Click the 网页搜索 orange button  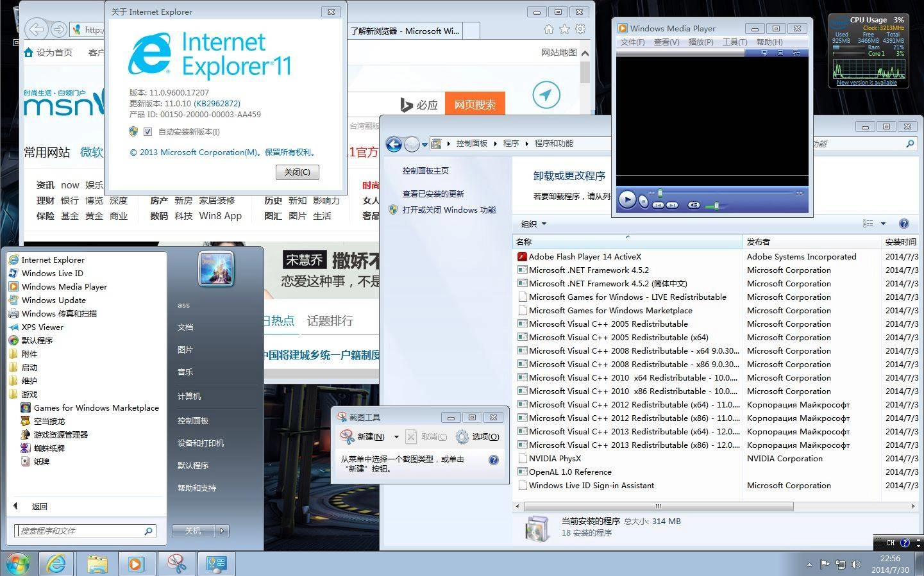pyautogui.click(x=475, y=104)
